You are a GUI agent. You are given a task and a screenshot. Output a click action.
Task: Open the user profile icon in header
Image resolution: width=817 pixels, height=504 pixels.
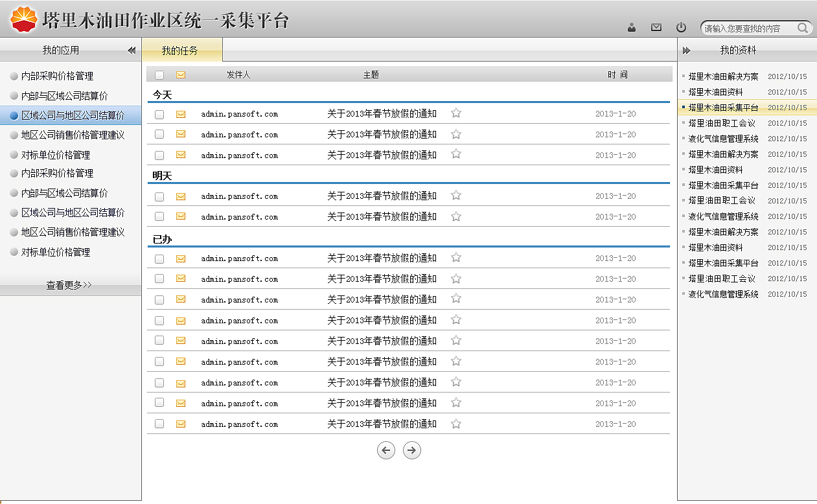pos(632,28)
